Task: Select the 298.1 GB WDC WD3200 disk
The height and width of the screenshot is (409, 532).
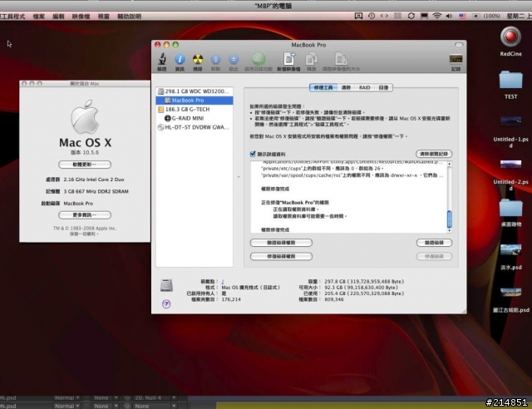Action: (x=195, y=91)
